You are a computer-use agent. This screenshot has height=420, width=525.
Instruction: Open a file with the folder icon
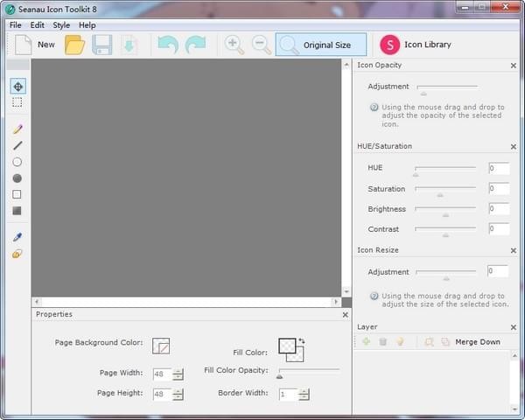[74, 45]
